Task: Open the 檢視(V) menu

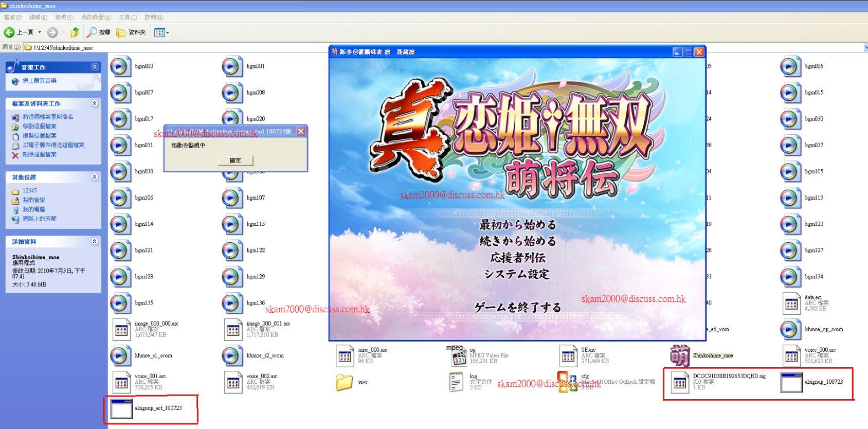Action: (64, 17)
